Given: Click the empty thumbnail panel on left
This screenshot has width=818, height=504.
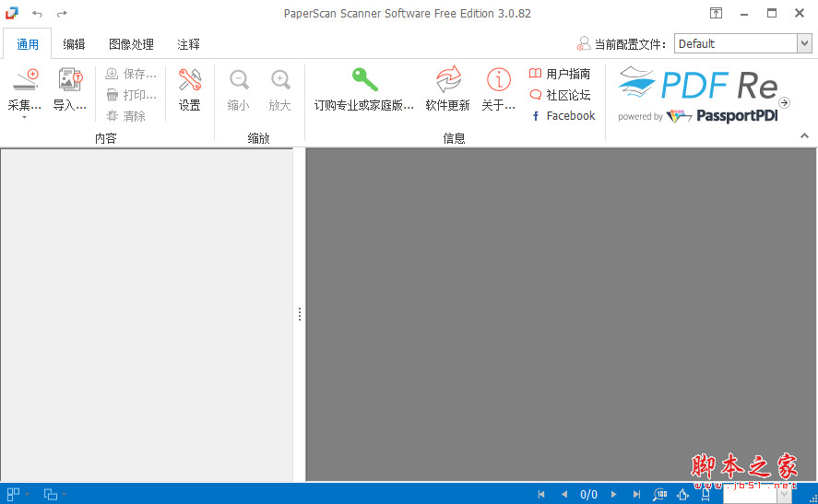Looking at the screenshot, I should 147,314.
